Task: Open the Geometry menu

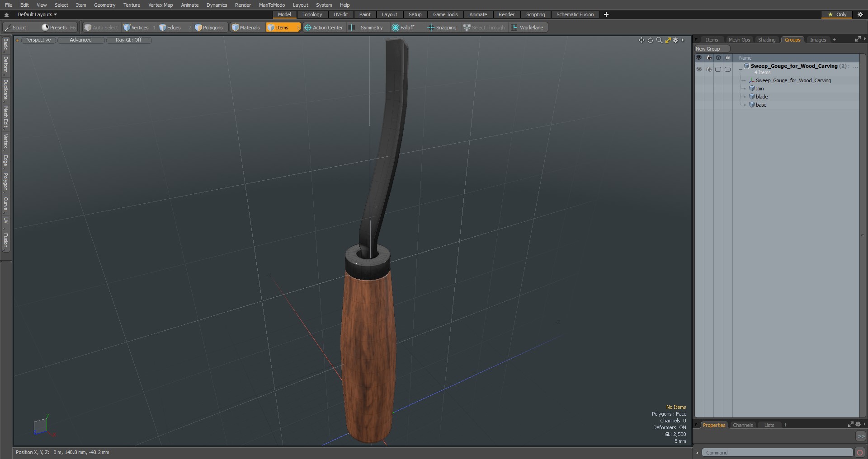Action: (104, 5)
